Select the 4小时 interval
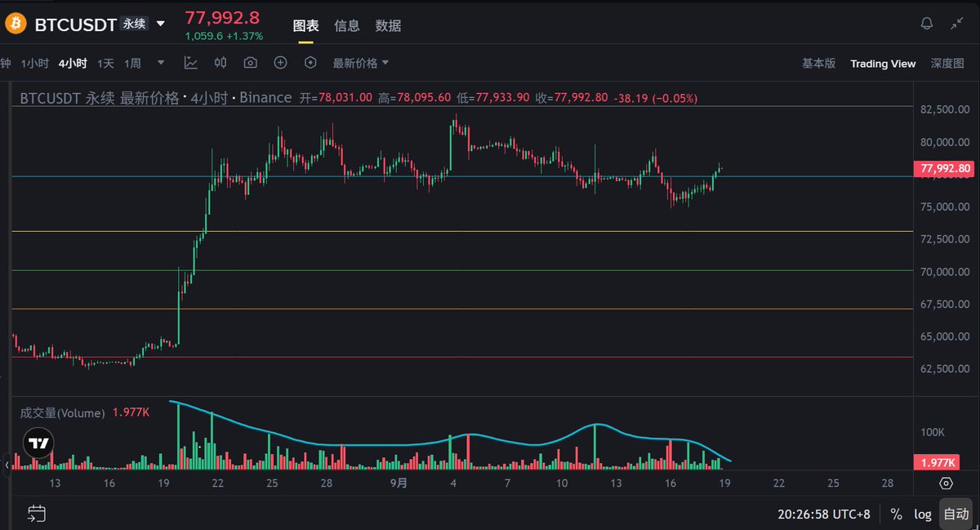980x530 pixels. (73, 63)
